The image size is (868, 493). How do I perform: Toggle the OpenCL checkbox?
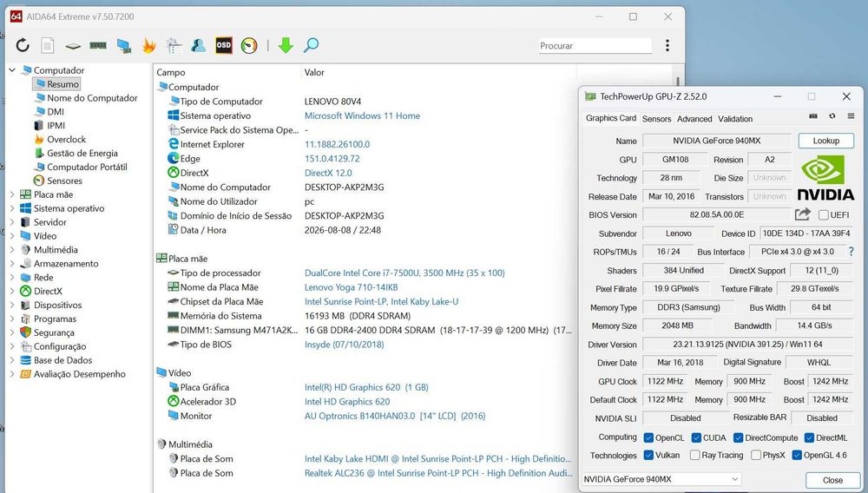coord(648,437)
